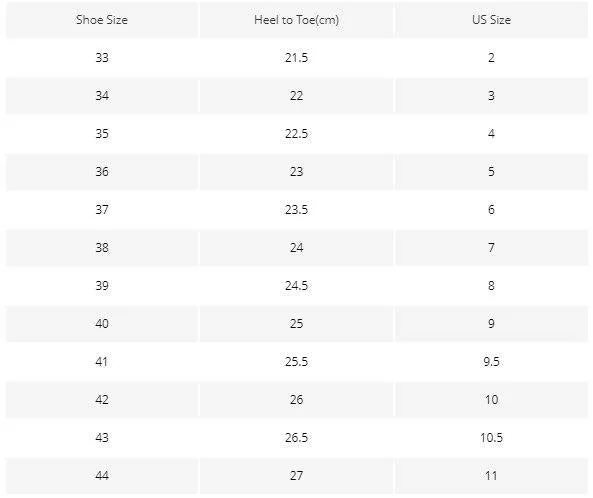Click US size 9.5 cell
The image size is (593, 498).
tap(491, 361)
